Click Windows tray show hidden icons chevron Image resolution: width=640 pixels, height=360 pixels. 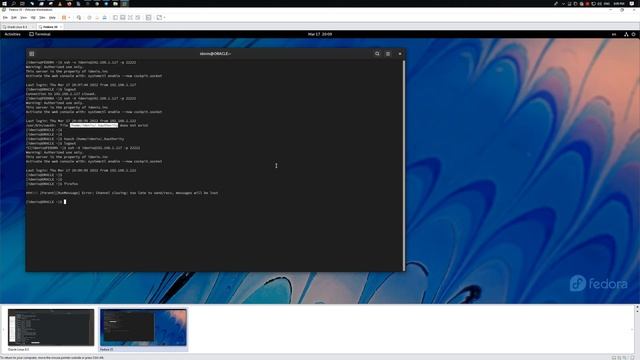point(563,3)
